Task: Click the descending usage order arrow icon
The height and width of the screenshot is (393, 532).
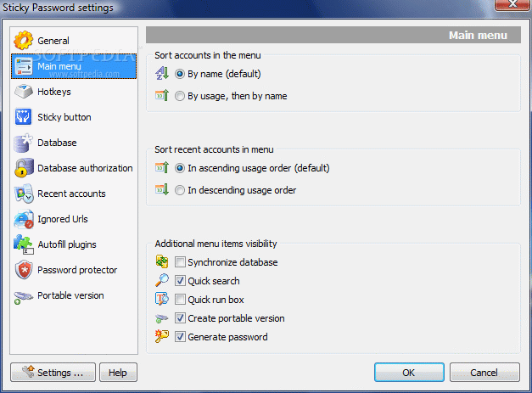Action: [x=162, y=190]
